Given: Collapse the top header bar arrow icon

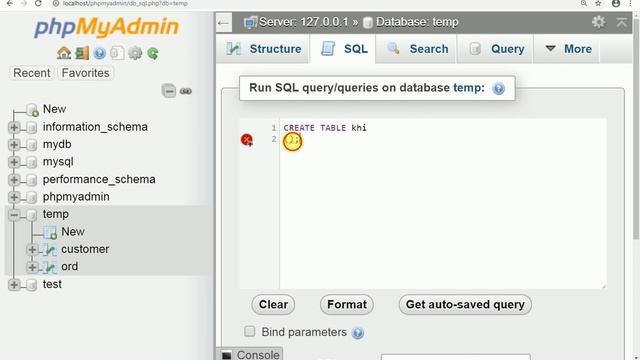Looking at the screenshot, I should point(622,22).
